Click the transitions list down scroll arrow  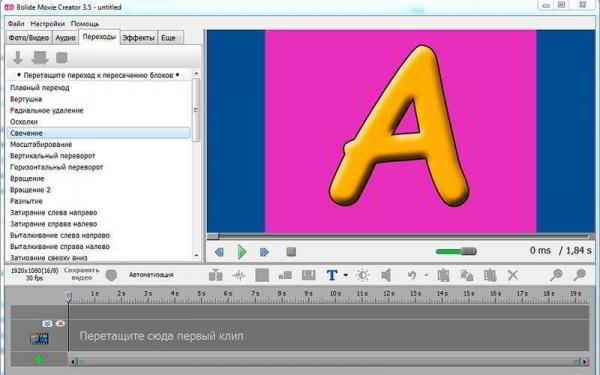pos(196,256)
